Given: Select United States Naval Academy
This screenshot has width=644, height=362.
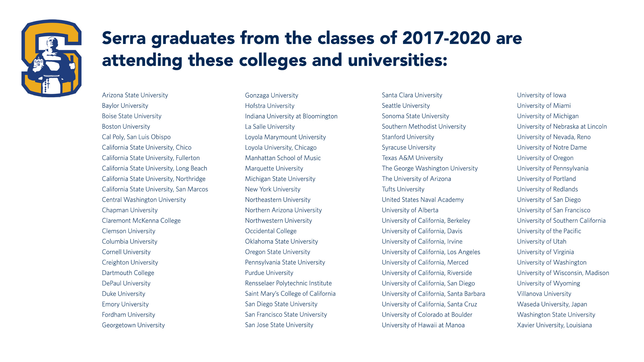Looking at the screenshot, I should tap(423, 200).
